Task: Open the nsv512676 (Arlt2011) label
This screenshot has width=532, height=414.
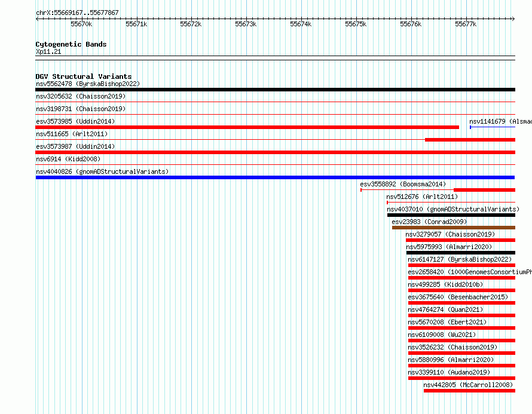Action: 422,197
